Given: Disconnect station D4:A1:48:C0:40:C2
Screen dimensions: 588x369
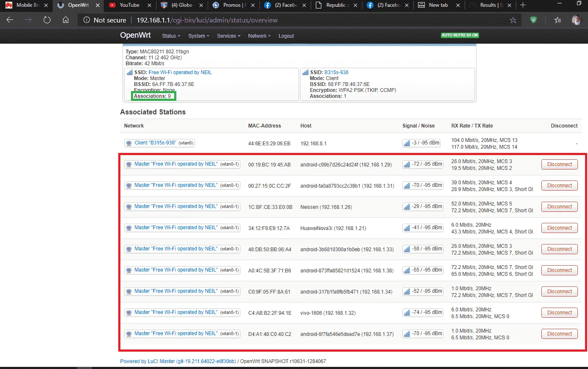Looking at the screenshot, I should point(559,334).
